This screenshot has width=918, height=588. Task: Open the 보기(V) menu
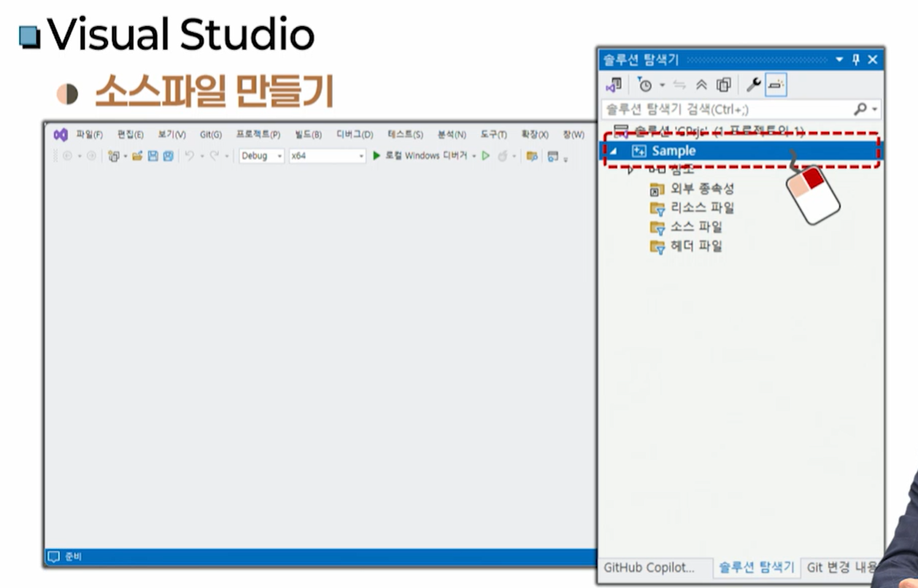click(172, 135)
